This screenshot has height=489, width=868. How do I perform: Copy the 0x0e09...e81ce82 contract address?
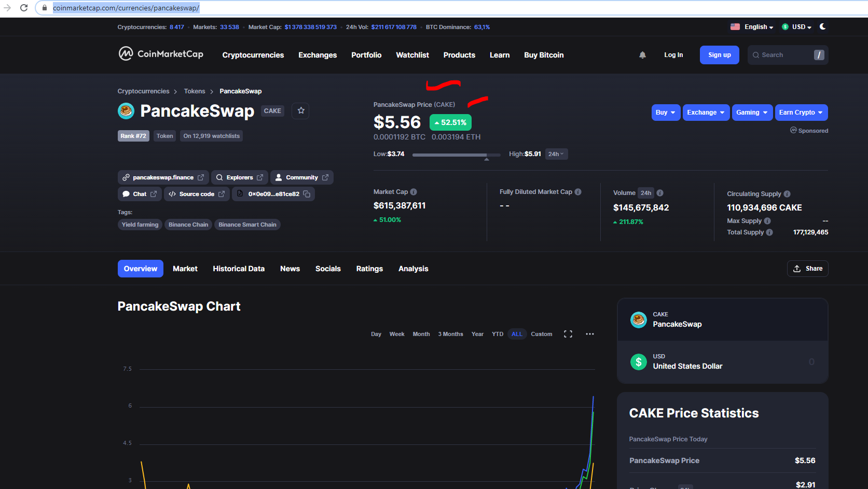tap(306, 193)
